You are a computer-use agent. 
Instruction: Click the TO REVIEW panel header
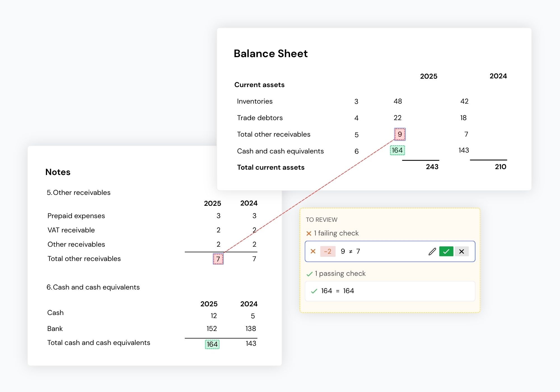pos(321,220)
